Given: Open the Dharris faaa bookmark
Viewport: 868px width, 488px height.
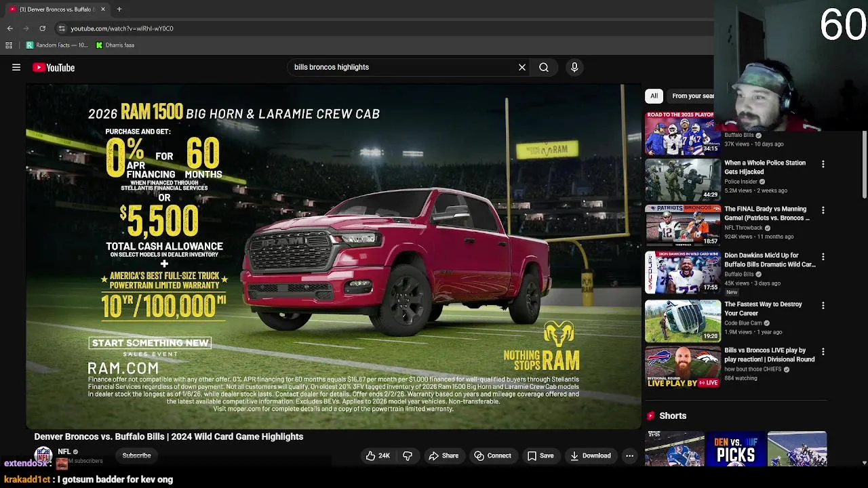Looking at the screenshot, I should [115, 45].
